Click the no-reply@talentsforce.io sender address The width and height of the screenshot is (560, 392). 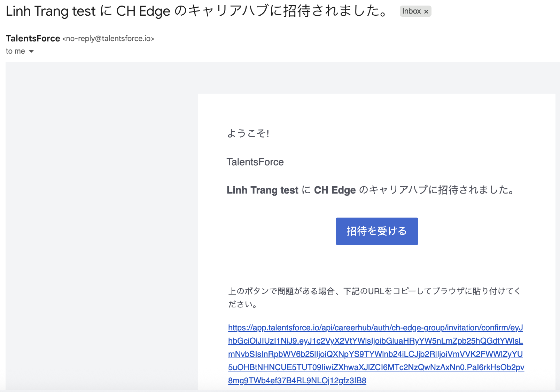[x=108, y=39]
